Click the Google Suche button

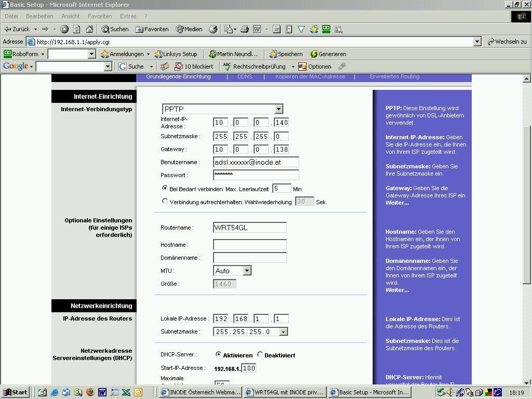click(131, 66)
